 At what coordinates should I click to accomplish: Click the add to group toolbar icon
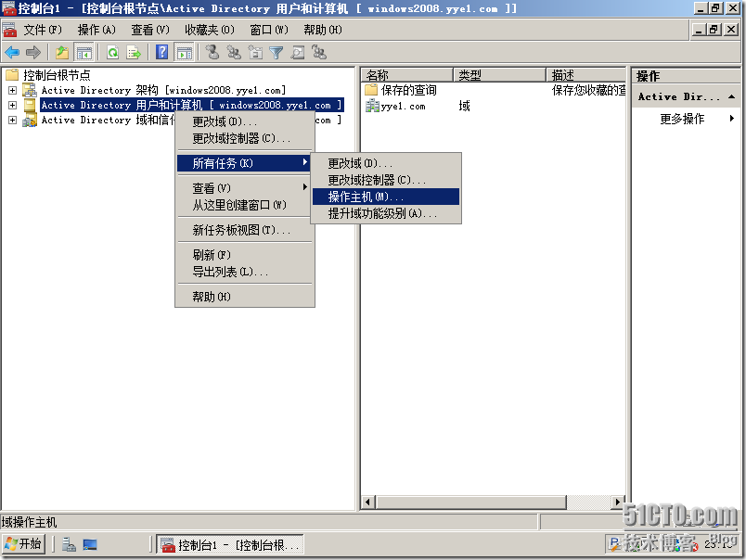(319, 52)
